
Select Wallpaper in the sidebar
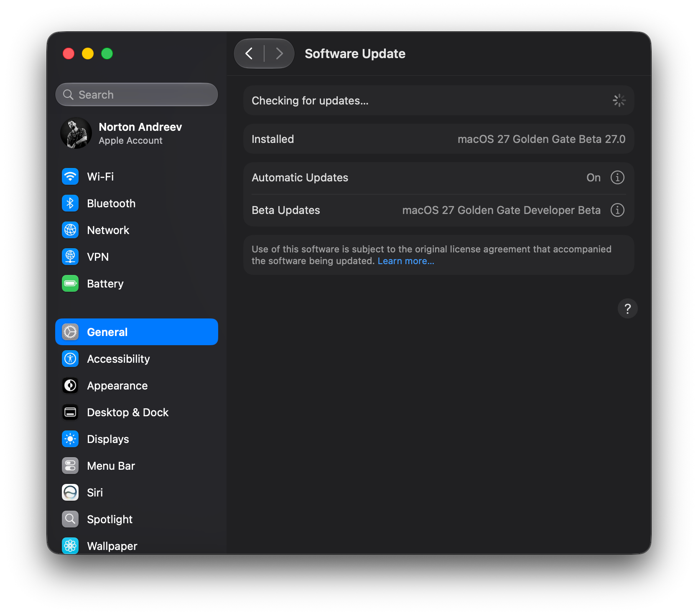pos(137,545)
